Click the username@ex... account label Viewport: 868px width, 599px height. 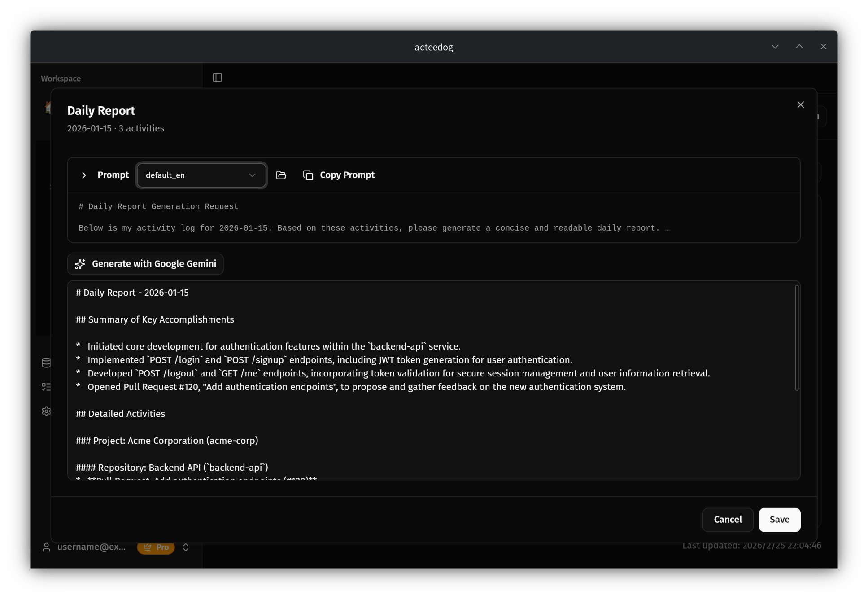[x=92, y=547]
